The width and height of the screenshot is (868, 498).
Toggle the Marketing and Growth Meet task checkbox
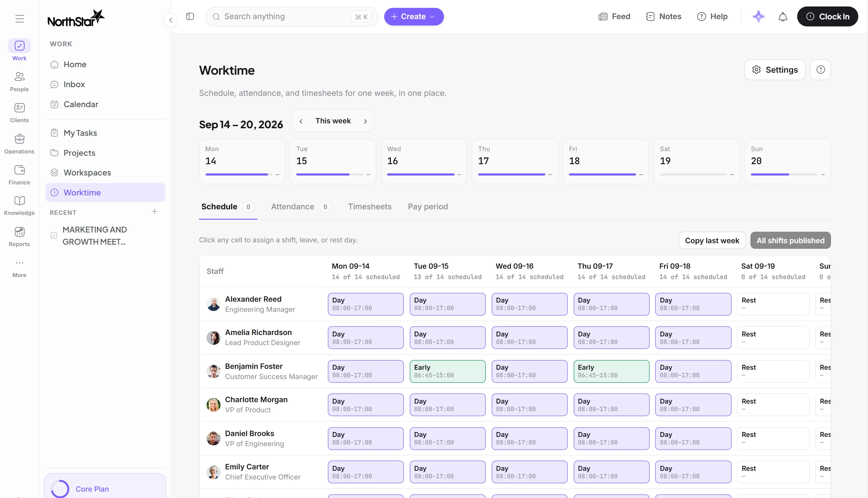[54, 235]
